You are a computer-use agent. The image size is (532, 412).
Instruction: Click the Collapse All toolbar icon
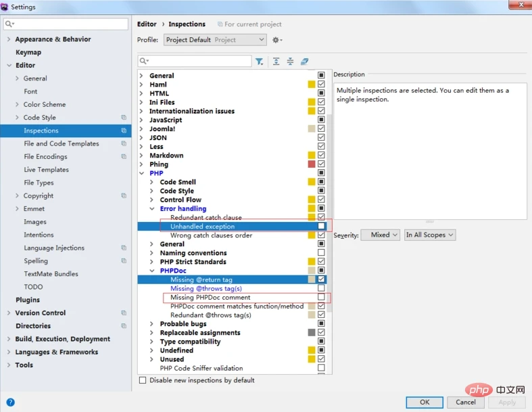290,62
